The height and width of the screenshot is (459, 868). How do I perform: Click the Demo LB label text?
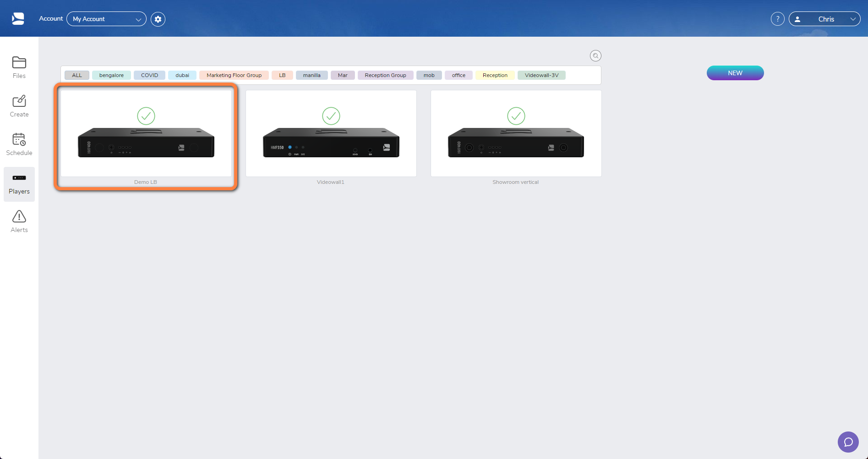146,182
